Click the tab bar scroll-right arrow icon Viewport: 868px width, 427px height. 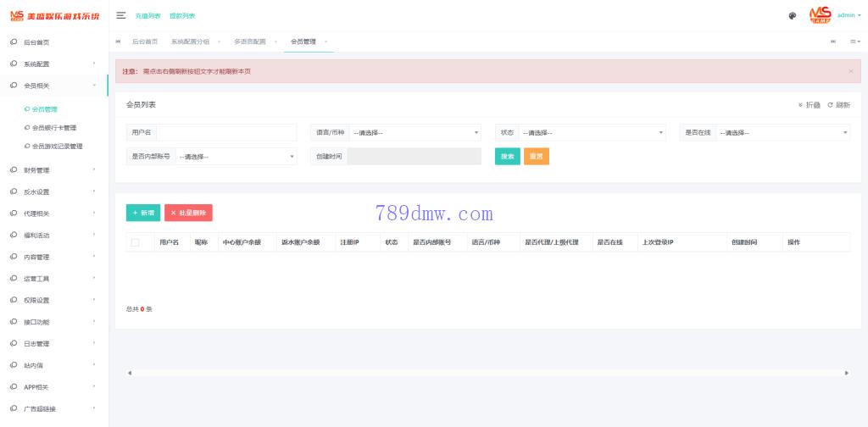coord(833,42)
